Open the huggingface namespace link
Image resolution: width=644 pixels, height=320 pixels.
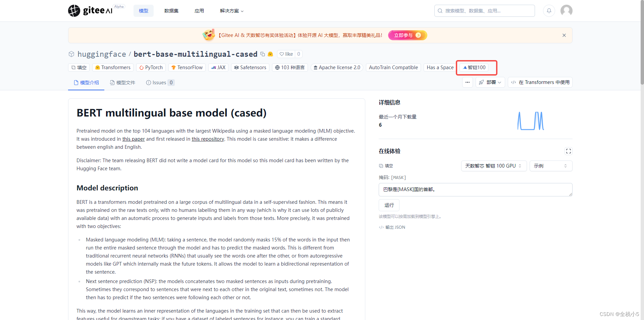coord(102,54)
